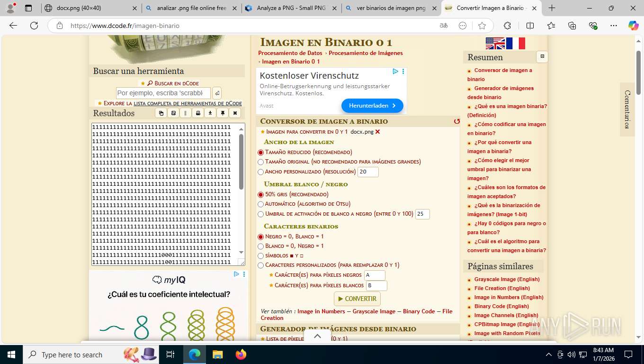The height and width of the screenshot is (364, 644).
Task: Select Ancho personalizado (resolución) option
Action: [260, 172]
